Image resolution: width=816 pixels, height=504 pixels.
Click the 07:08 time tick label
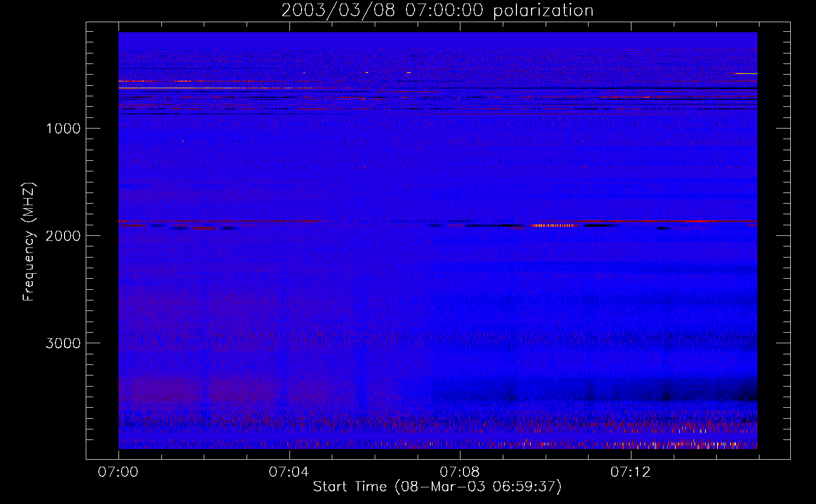tap(460, 472)
